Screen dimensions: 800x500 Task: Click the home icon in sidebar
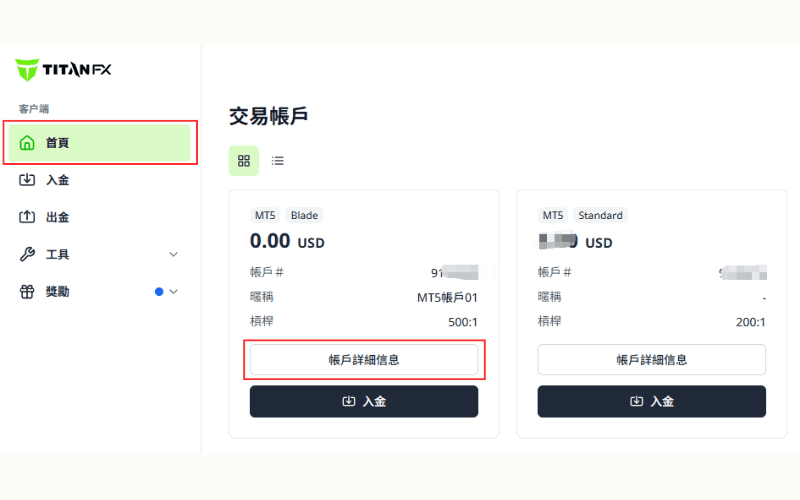click(x=27, y=143)
